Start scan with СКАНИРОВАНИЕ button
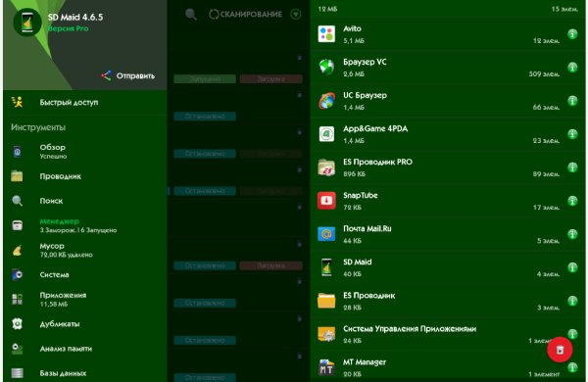588x382 pixels. tap(246, 15)
